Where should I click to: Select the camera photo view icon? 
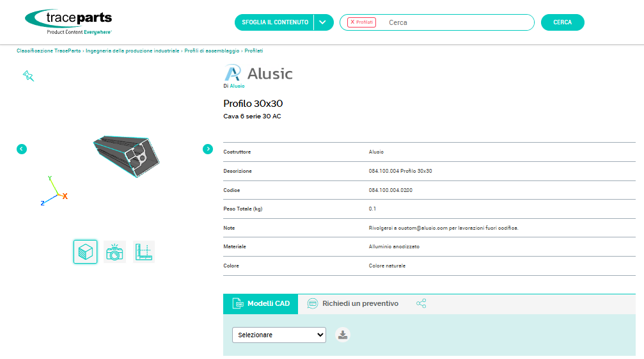point(114,251)
